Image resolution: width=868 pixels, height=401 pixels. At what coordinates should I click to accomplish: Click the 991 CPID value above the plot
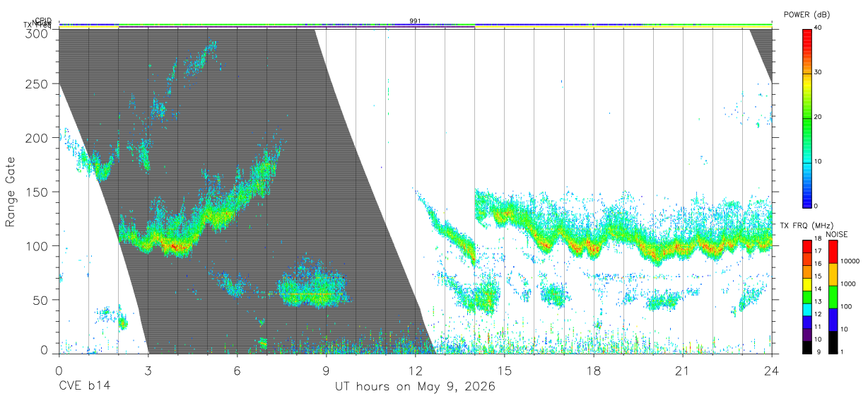[x=416, y=21]
